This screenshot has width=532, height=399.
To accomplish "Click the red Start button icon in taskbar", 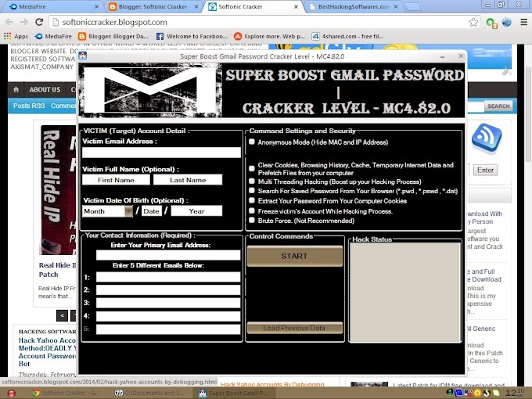I will point(12,394).
